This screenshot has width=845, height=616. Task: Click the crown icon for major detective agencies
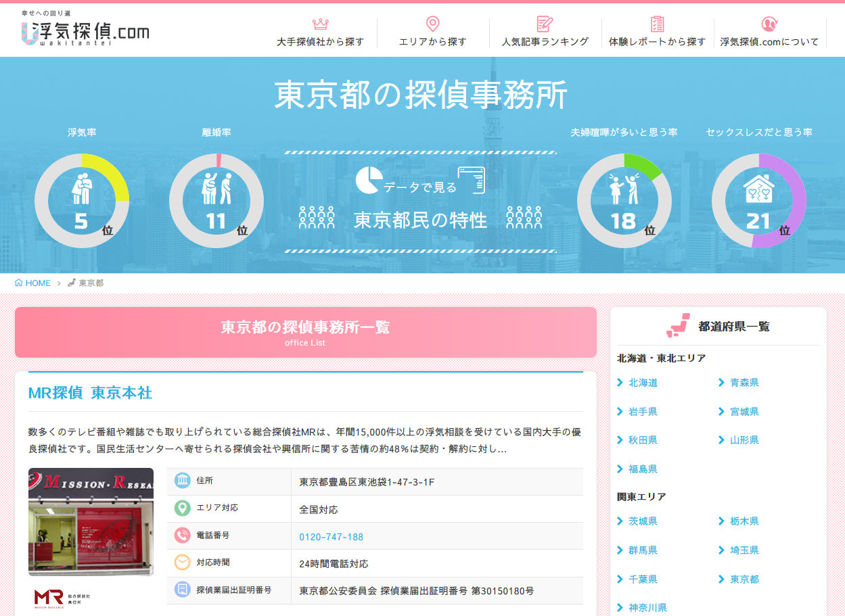320,24
